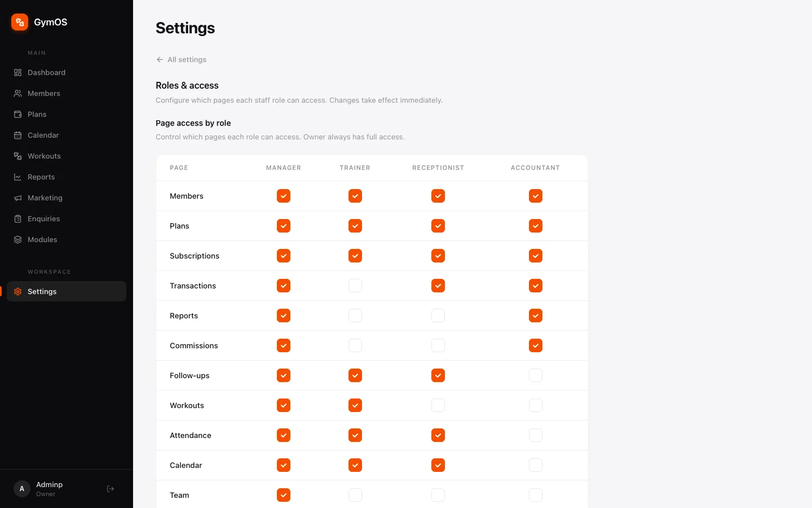
Task: Click the logout icon beside Adminp
Action: (x=111, y=489)
